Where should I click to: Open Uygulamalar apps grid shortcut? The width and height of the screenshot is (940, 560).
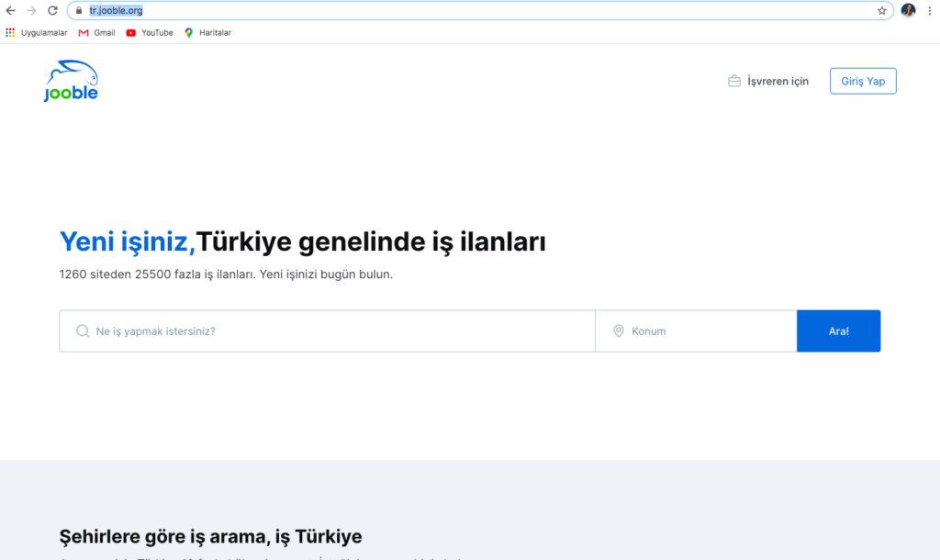(37, 33)
